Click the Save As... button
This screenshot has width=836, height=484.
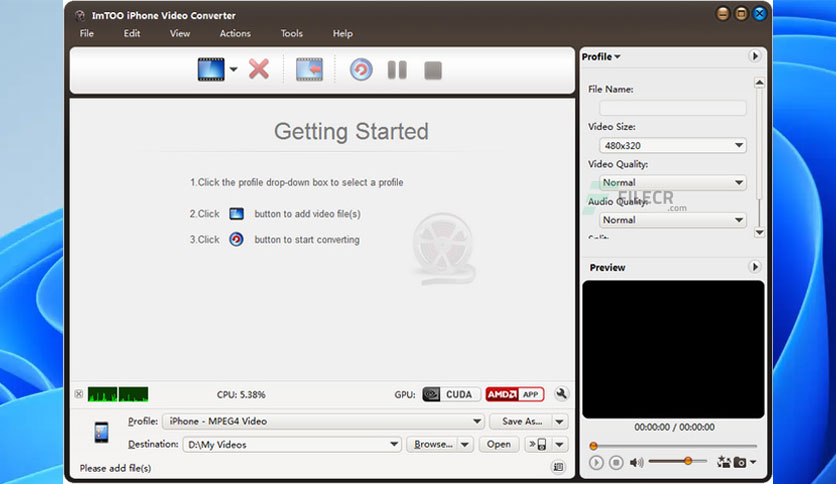pos(521,421)
